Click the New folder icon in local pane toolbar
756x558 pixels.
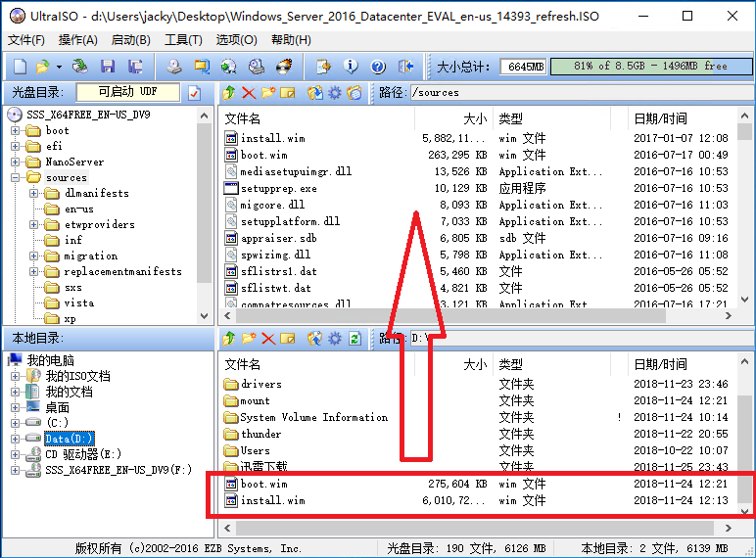click(249, 339)
